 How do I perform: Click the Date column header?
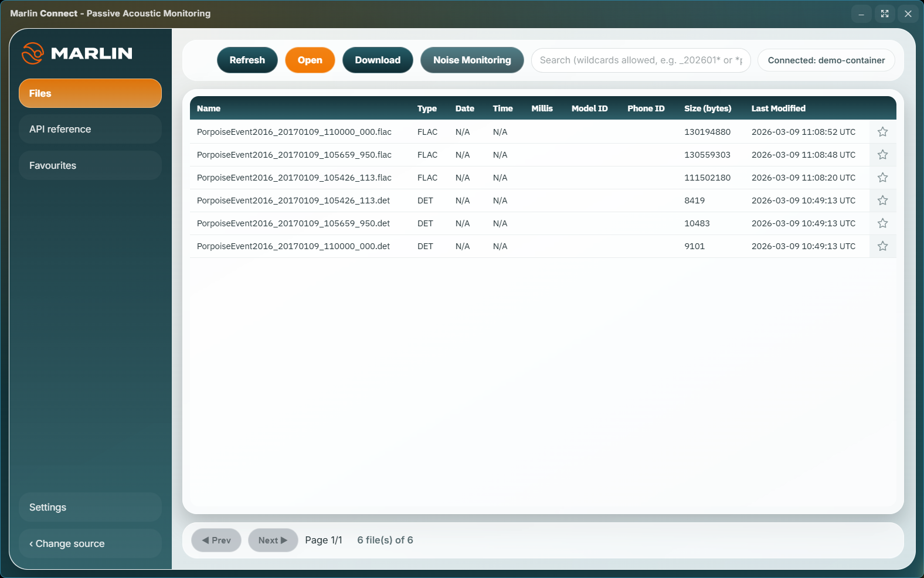(465, 108)
